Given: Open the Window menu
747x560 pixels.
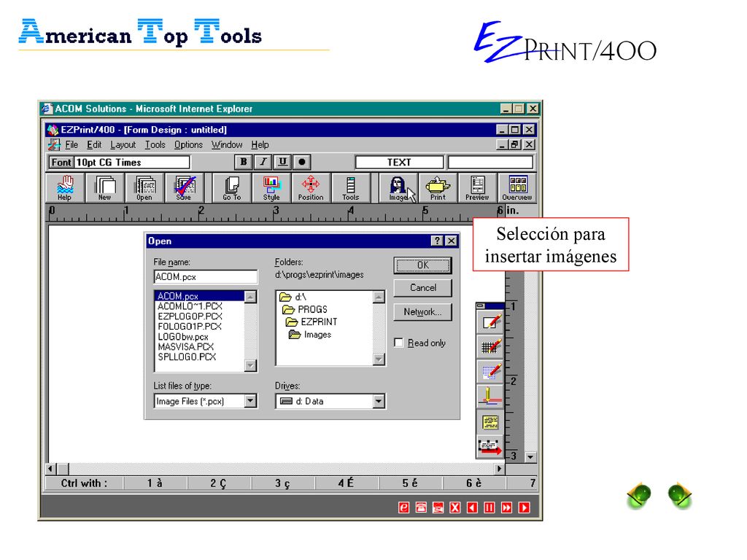Looking at the screenshot, I should [x=227, y=145].
